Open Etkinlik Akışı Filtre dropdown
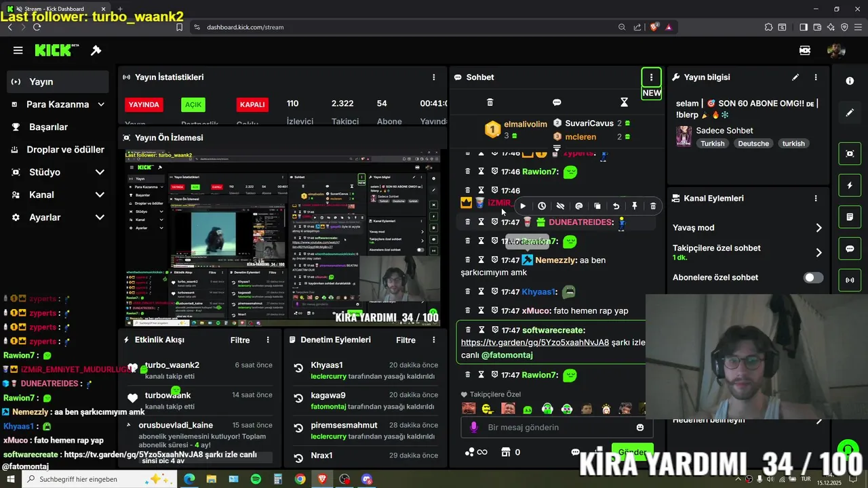Viewport: 868px width, 488px height. tap(240, 340)
